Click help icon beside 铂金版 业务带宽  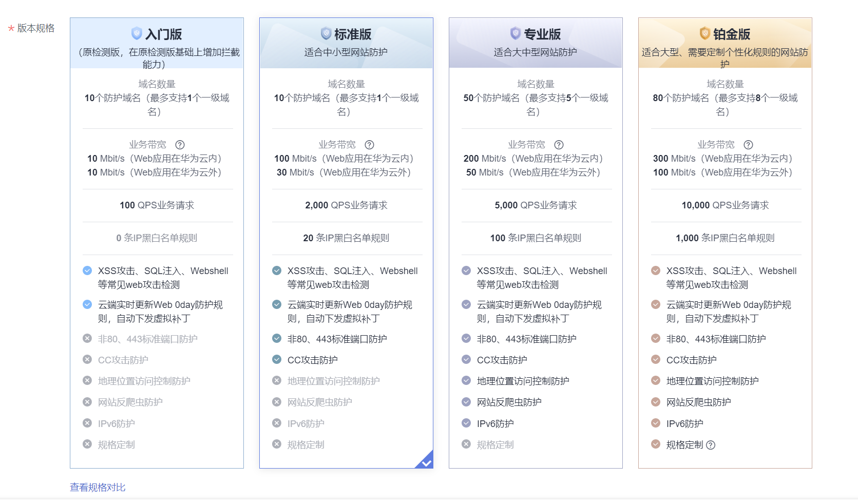[x=748, y=145]
